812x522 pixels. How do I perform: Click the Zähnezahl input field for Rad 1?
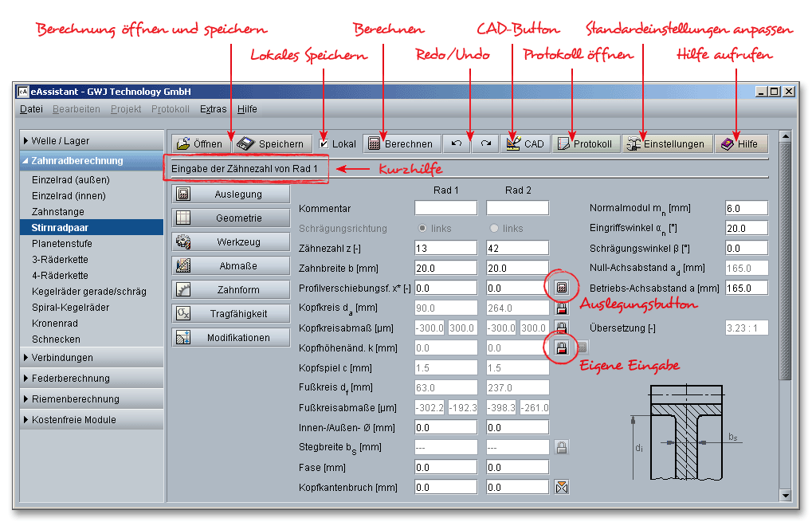click(x=445, y=248)
